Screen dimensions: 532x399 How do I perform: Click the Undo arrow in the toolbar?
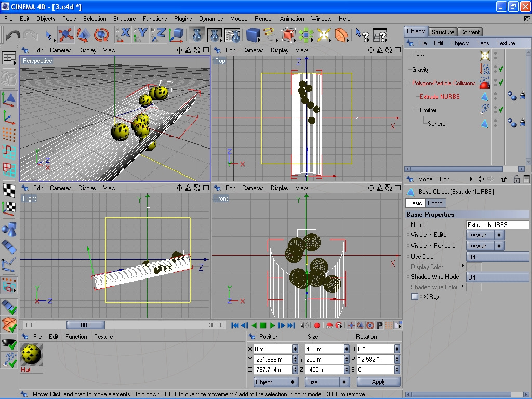(x=13, y=35)
